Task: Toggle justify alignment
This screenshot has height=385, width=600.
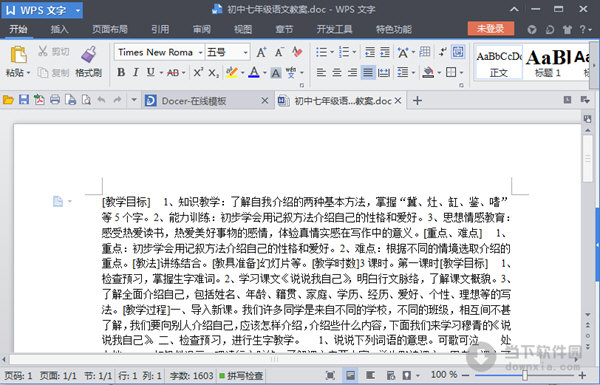Action: click(368, 72)
